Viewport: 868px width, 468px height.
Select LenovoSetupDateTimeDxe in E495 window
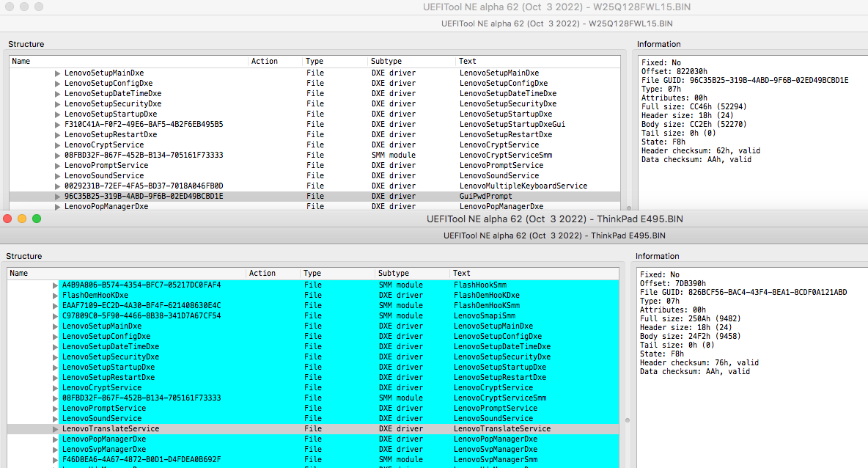pyautogui.click(x=313, y=346)
